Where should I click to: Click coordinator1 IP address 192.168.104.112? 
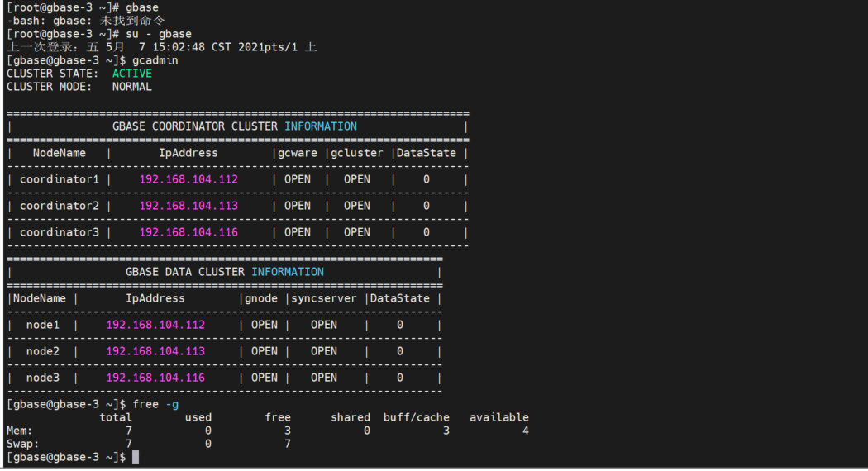188,179
